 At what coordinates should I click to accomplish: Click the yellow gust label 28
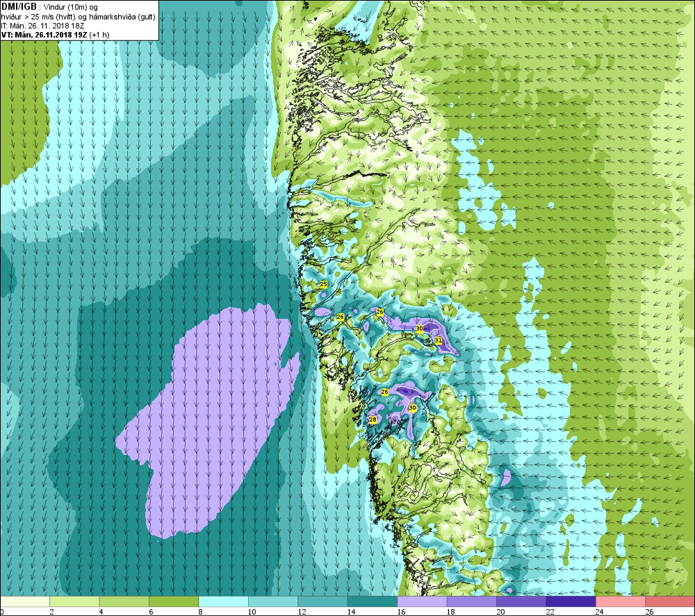point(373,420)
